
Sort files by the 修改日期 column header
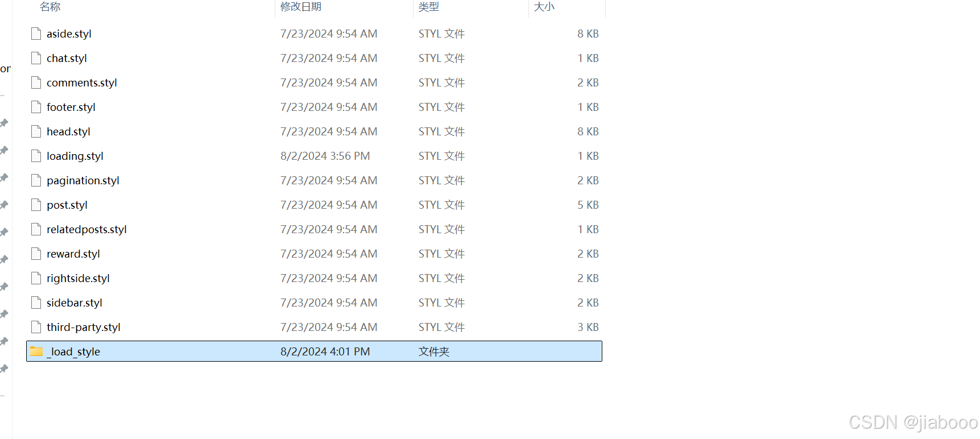click(301, 7)
